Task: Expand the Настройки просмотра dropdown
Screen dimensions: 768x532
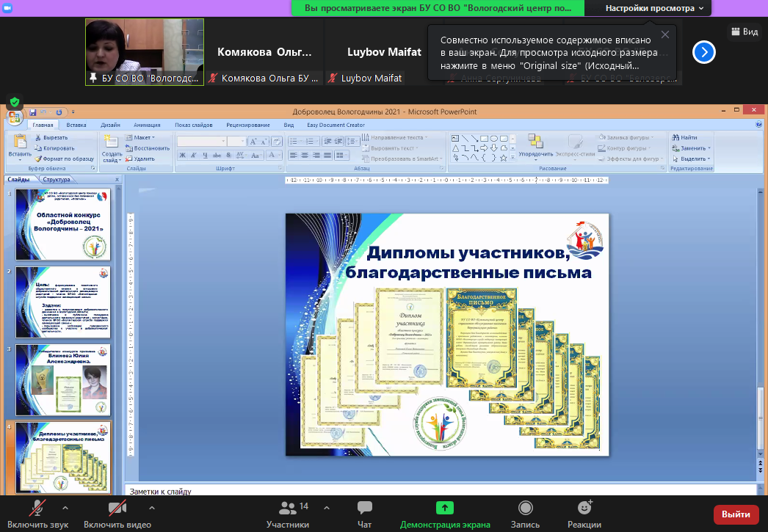Action: click(654, 8)
